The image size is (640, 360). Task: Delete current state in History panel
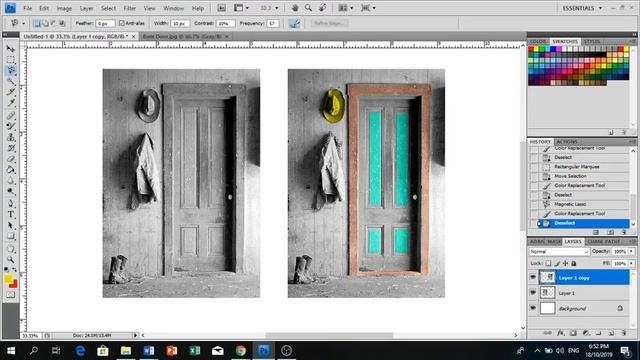click(624, 232)
